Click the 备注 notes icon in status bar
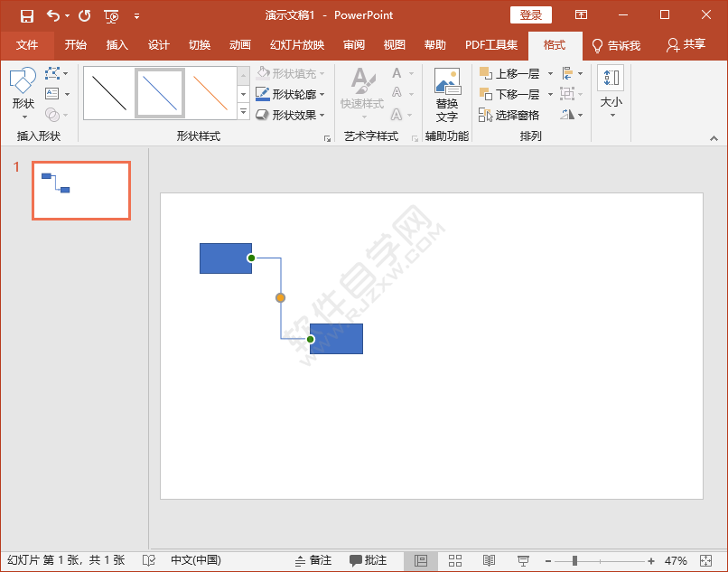 point(313,560)
